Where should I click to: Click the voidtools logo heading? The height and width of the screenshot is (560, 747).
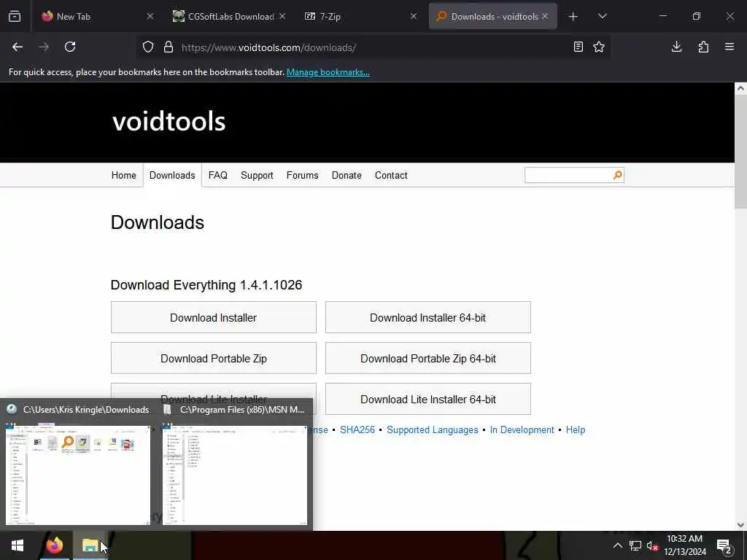pyautogui.click(x=169, y=121)
